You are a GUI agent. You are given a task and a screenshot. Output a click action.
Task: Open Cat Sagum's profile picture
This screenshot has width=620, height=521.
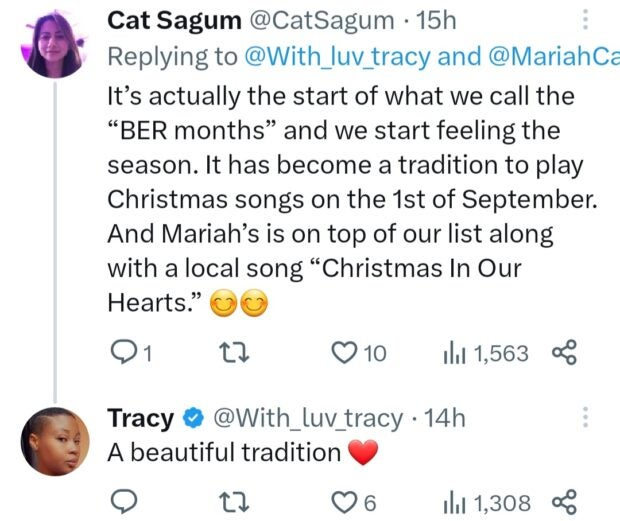(55, 45)
